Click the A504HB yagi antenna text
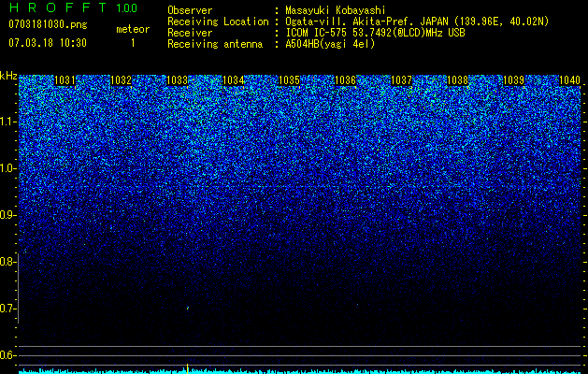 [330, 44]
